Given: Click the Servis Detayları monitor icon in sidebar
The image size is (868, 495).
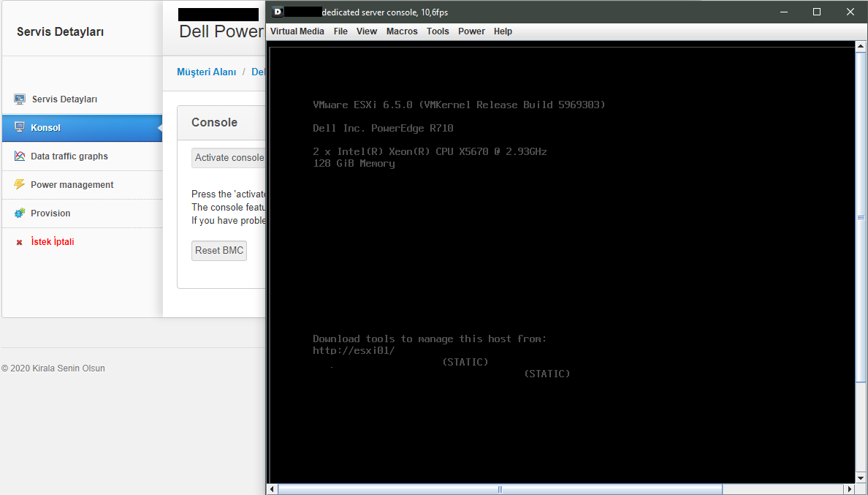Looking at the screenshot, I should [x=20, y=99].
